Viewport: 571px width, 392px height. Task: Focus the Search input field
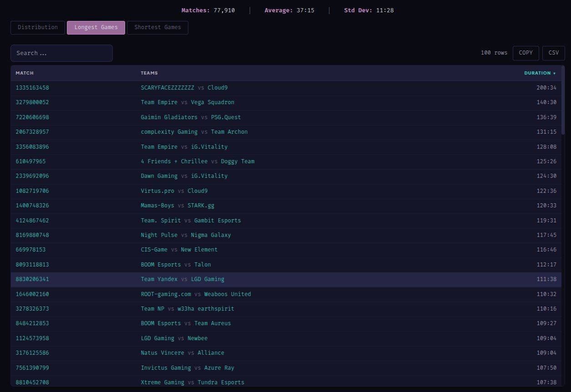tap(61, 53)
